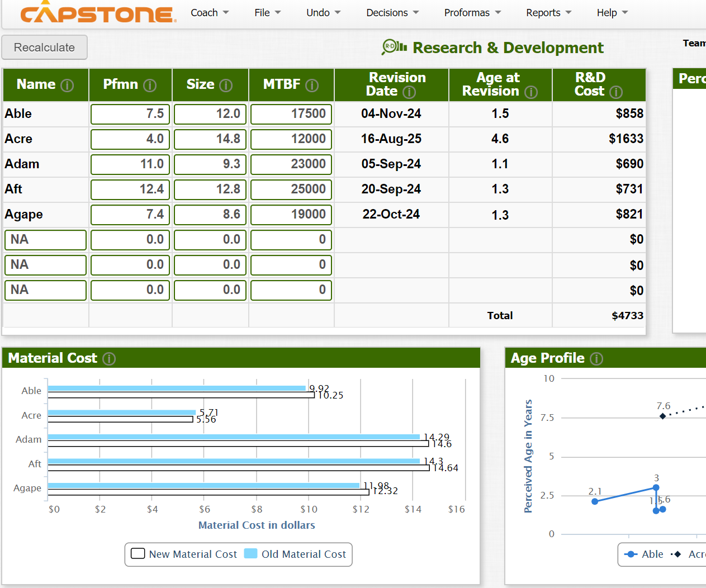Click the Age at Revision info icon
The image size is (706, 588).
(531, 92)
